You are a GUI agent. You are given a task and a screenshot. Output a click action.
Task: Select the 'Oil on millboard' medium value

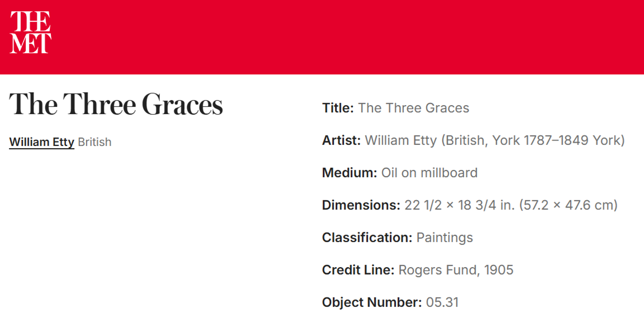coord(429,173)
